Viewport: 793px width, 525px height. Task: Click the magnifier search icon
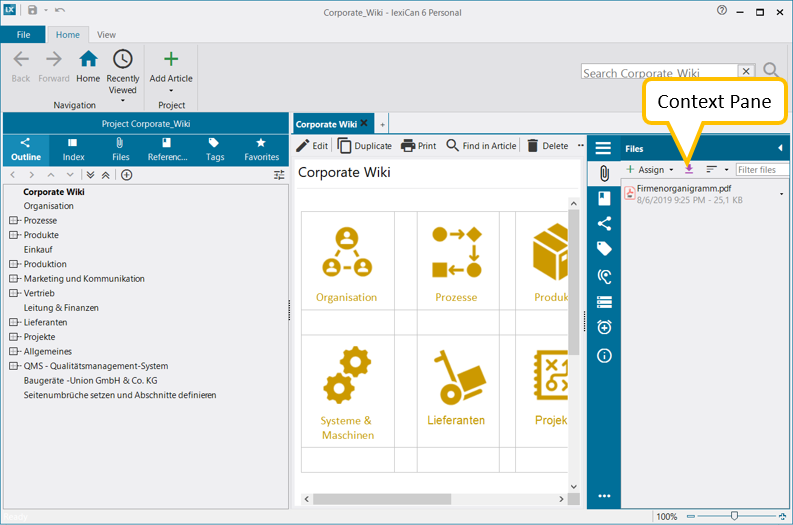coord(771,70)
